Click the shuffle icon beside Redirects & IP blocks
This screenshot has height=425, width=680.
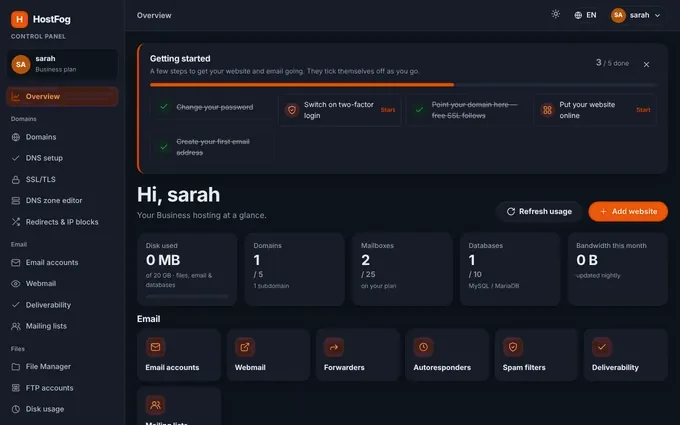16,222
